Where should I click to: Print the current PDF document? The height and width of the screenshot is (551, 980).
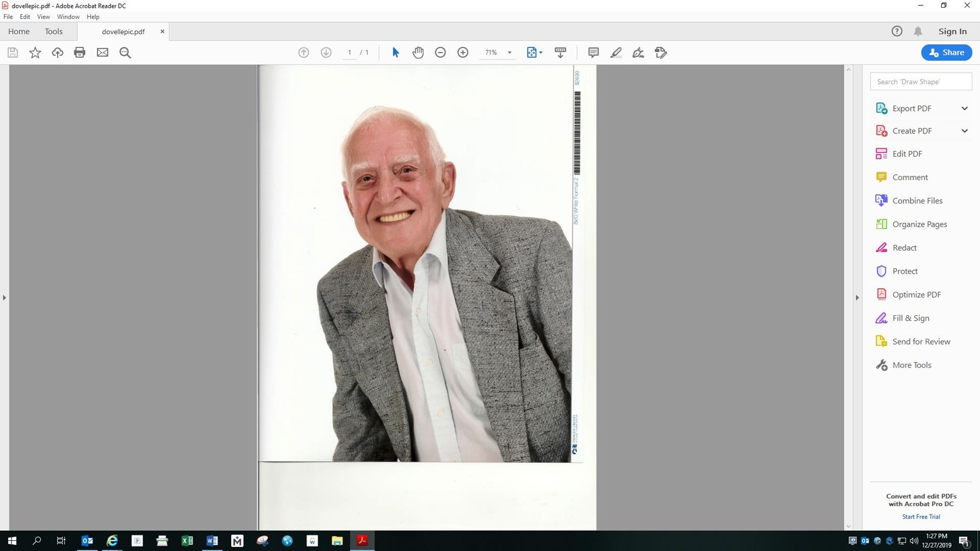pyautogui.click(x=79, y=52)
